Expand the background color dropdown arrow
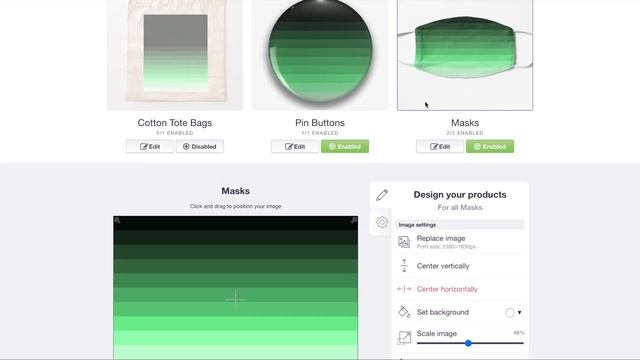Viewport: 640px width, 360px height. click(520, 313)
